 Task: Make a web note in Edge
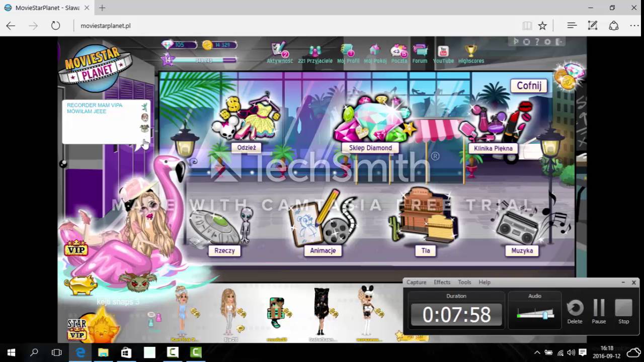593,26
